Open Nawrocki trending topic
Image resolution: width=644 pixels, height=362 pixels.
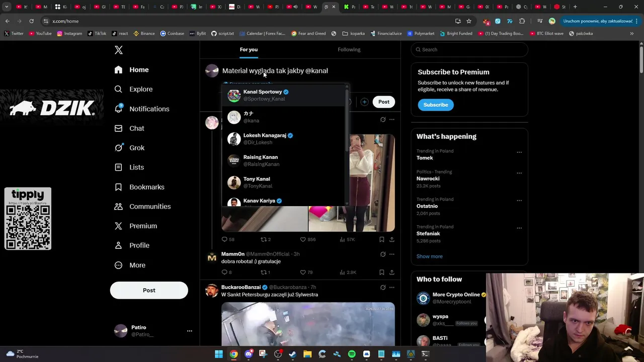(428, 178)
